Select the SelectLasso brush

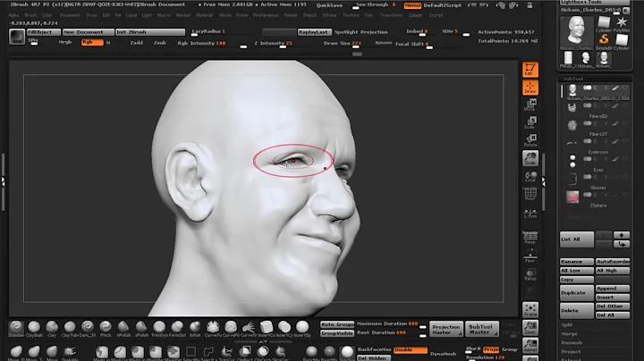(208, 353)
